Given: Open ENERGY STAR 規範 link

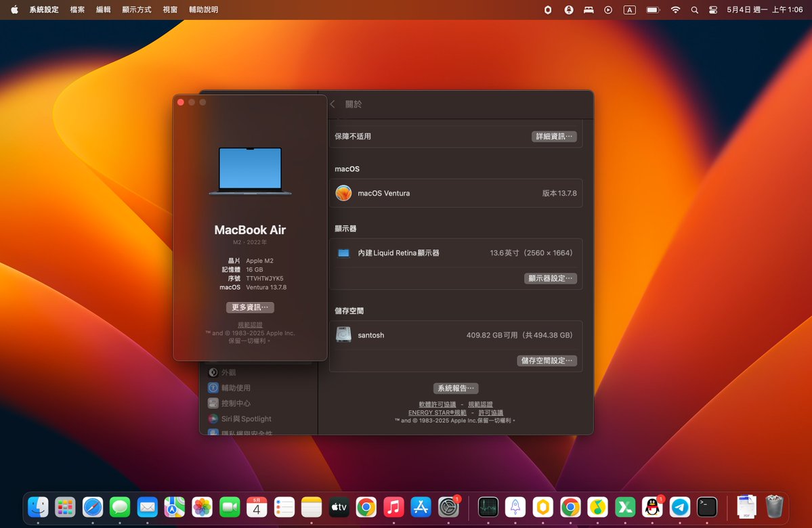Looking at the screenshot, I should click(x=437, y=412).
